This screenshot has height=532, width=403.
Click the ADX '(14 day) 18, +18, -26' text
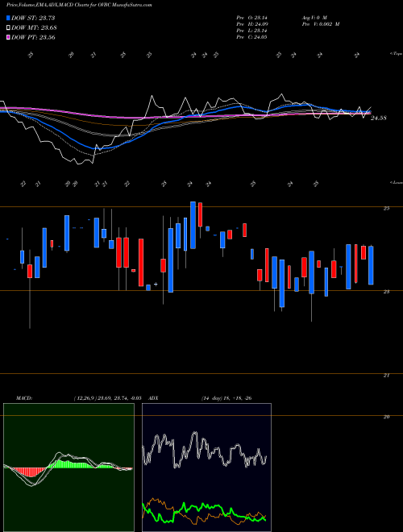[226, 398]
